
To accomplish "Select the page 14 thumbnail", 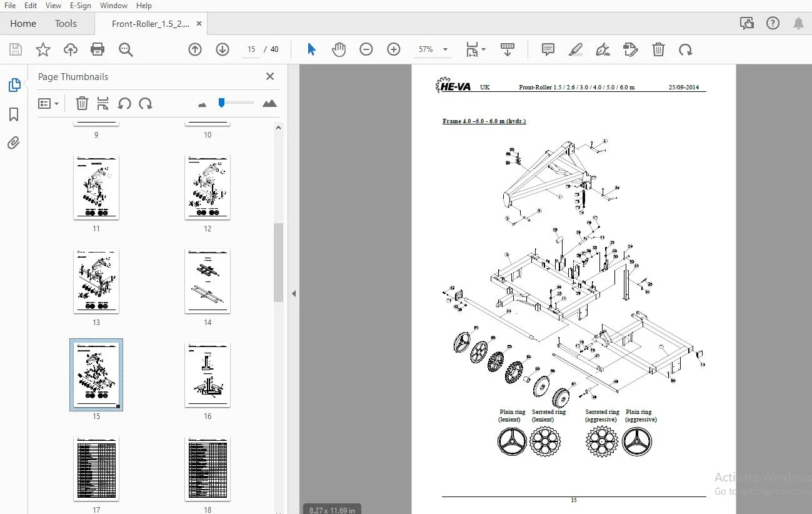I will [x=208, y=281].
